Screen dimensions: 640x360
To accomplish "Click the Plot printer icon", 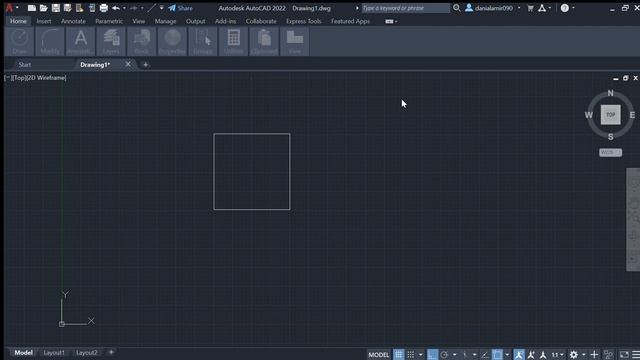I will pyautogui.click(x=104, y=8).
